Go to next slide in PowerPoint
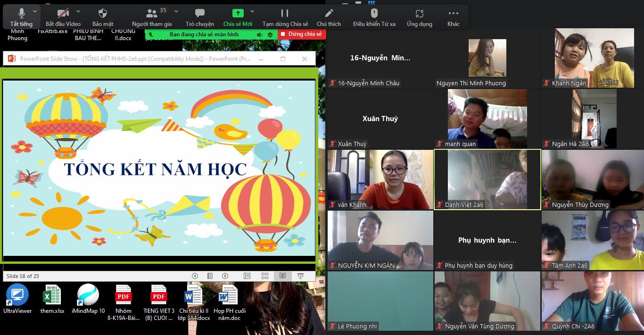This screenshot has height=335, width=644. tap(225, 276)
